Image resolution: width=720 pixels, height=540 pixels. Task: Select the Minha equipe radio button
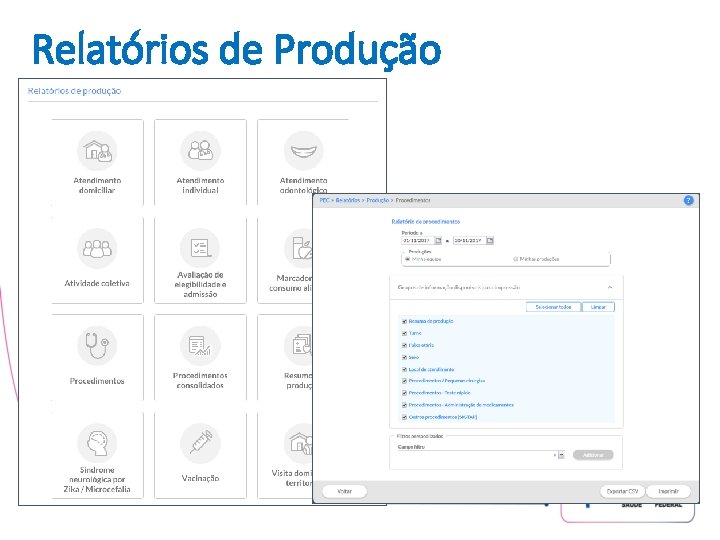[x=407, y=259]
